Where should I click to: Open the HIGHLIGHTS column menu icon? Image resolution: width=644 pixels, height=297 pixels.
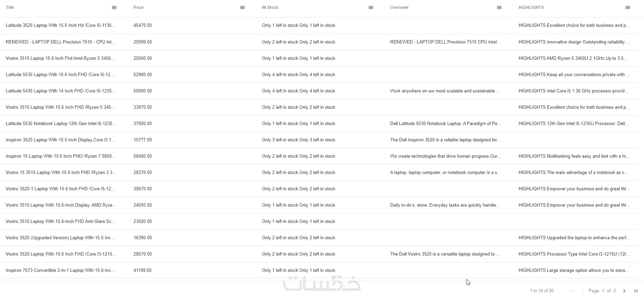(628, 7)
